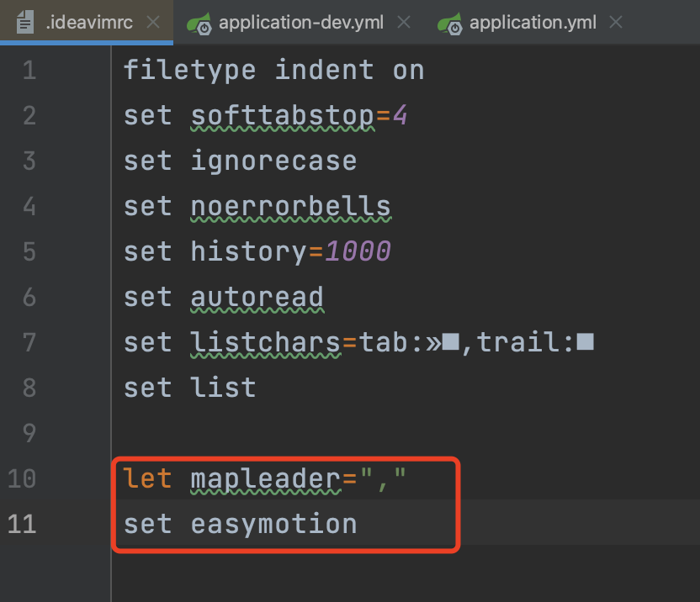Close the .ideavimrc tab
700x602 pixels.
click(153, 22)
